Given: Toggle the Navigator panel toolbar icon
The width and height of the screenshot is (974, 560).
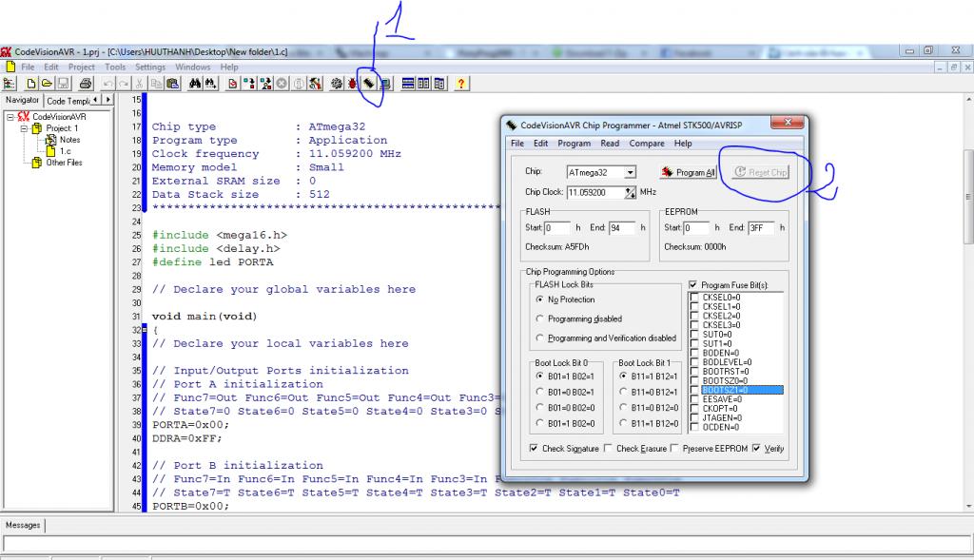Looking at the screenshot, I should (9, 84).
